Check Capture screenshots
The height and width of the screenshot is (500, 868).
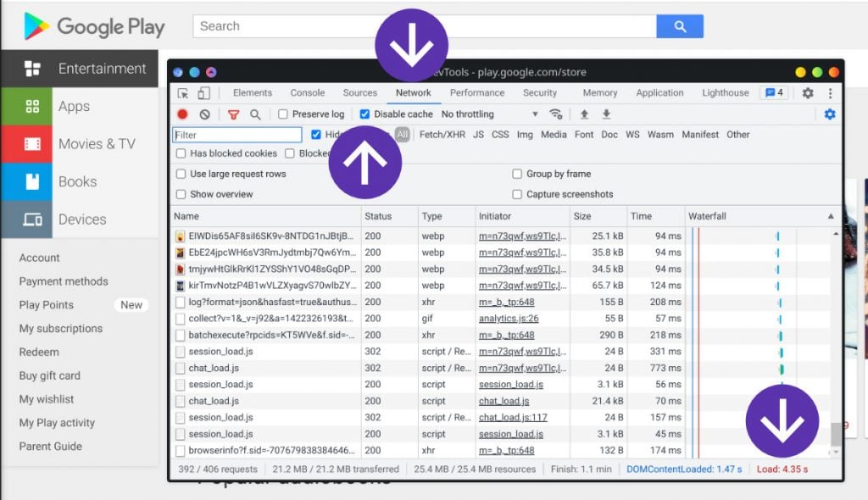518,194
